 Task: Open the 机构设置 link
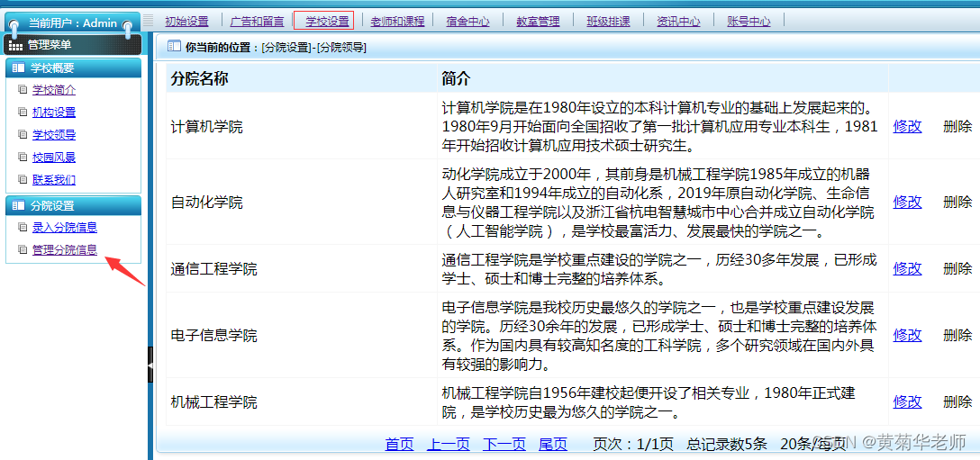tap(54, 113)
